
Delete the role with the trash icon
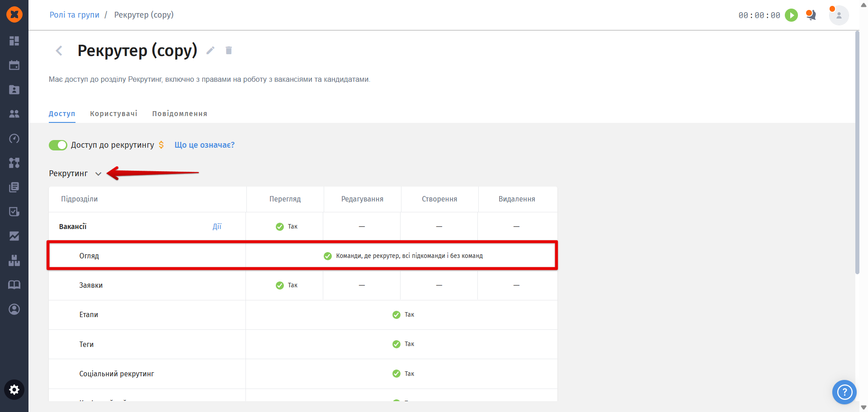[229, 51]
